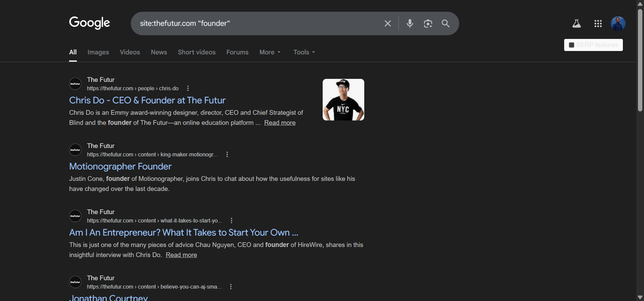This screenshot has height=301, width=644.
Task: Open Google Lens image search
Action: [x=428, y=23]
